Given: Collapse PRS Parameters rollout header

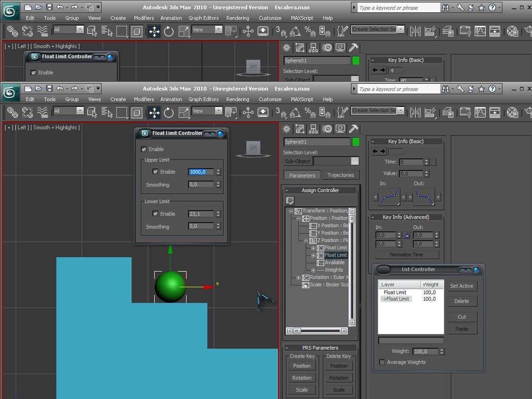Looking at the screenshot, I should 320,348.
